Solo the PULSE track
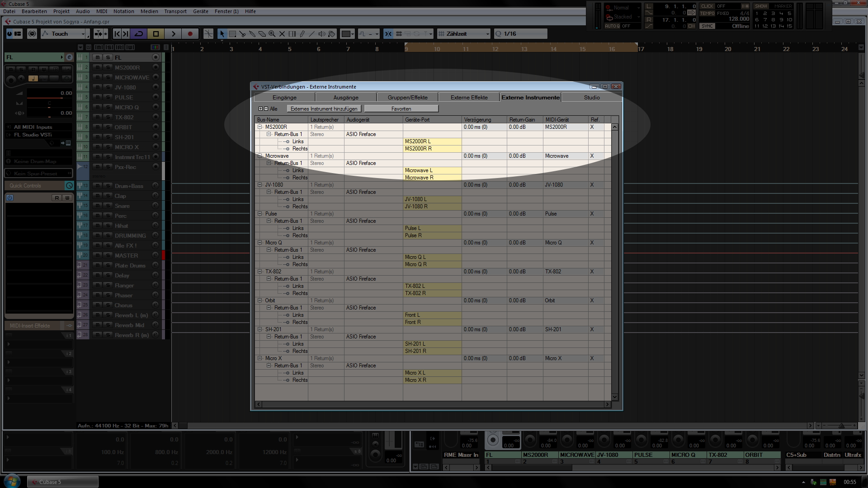The image size is (868, 488). pyautogui.click(x=108, y=97)
